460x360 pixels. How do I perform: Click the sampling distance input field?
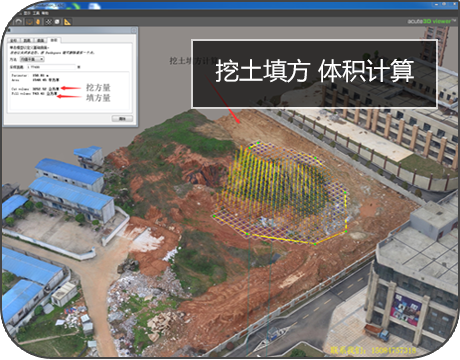point(51,67)
